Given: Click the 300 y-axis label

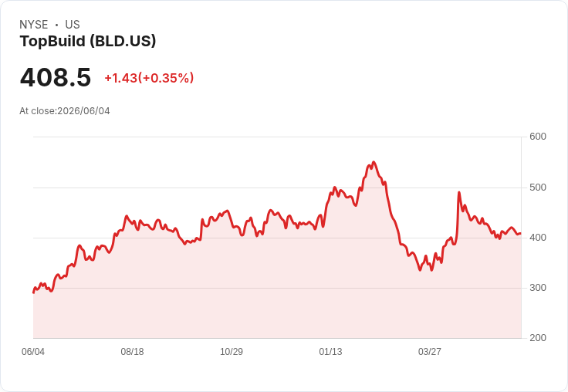Looking at the screenshot, I should (x=538, y=288).
